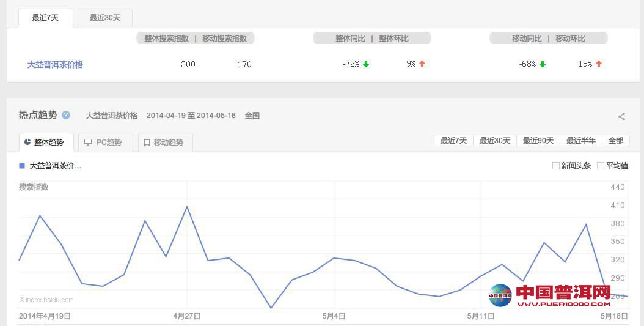Click the 整体搜索指数 header label

click(x=166, y=39)
